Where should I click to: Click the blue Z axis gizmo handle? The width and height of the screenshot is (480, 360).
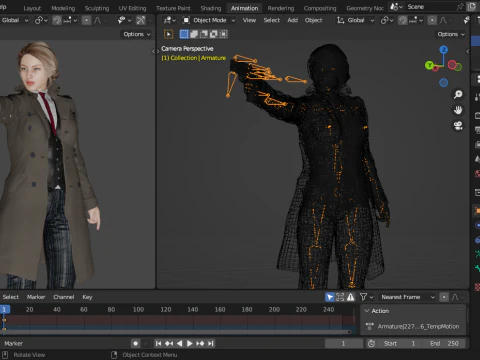click(x=443, y=50)
